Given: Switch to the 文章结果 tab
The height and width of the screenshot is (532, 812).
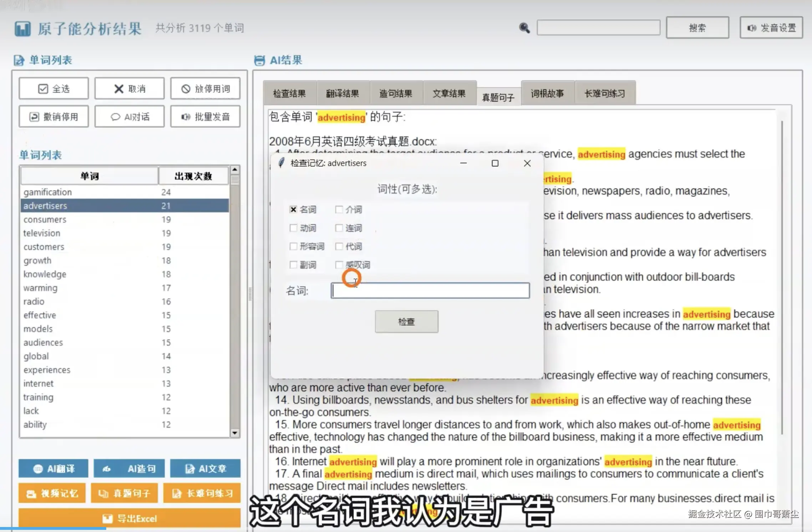Looking at the screenshot, I should tap(450, 93).
